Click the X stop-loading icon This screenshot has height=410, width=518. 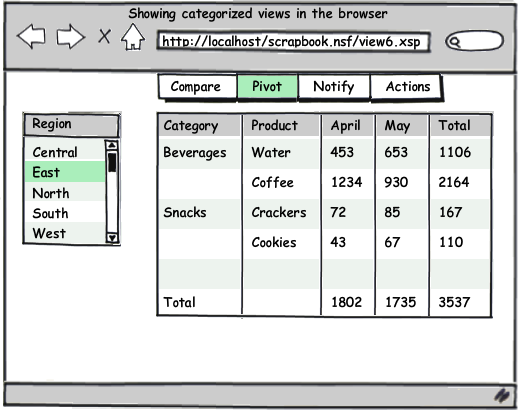pos(104,36)
